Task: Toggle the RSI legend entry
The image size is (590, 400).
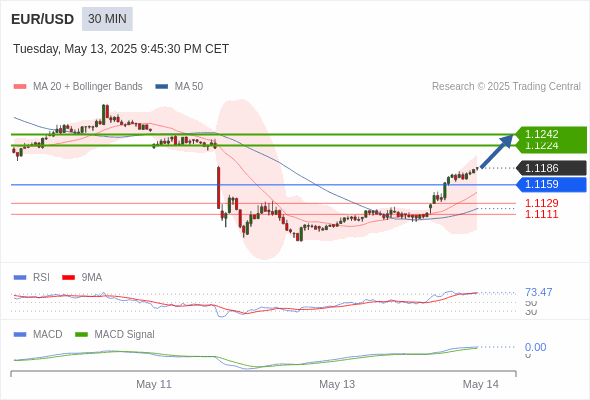Action: coord(32,277)
